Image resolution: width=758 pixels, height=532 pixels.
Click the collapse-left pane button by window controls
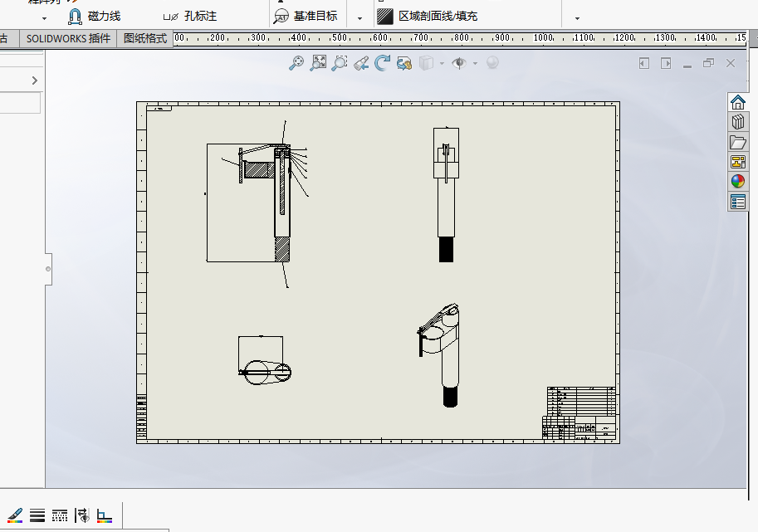(x=644, y=63)
